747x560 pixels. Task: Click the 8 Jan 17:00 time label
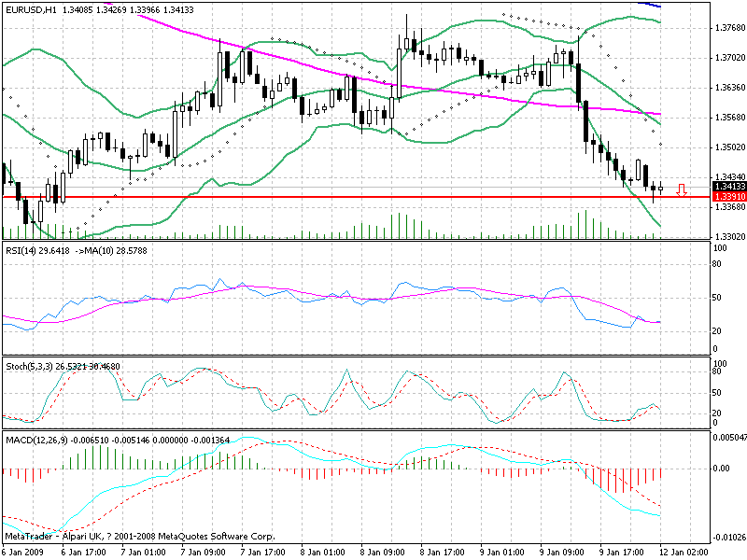[443, 553]
